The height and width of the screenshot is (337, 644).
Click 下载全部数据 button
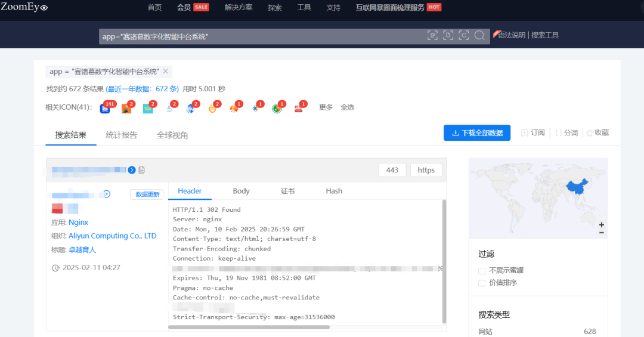click(x=477, y=133)
